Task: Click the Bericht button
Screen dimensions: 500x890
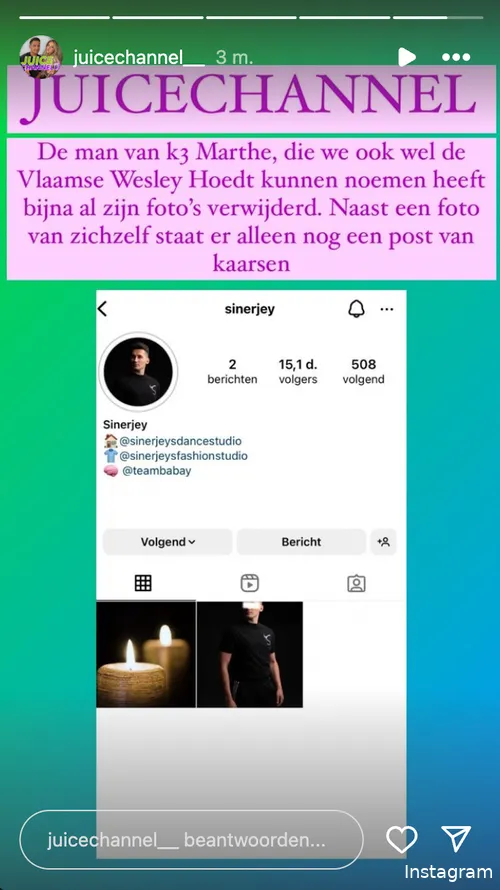Action: [301, 542]
